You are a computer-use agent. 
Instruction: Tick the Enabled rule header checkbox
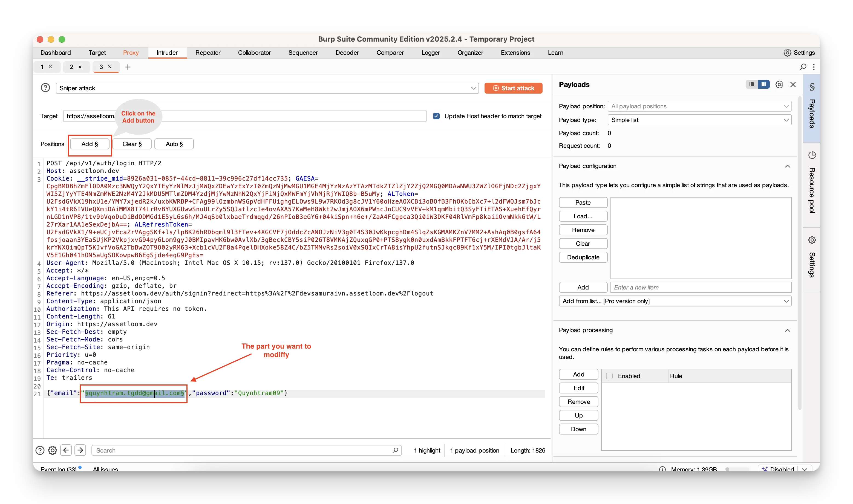(x=609, y=376)
